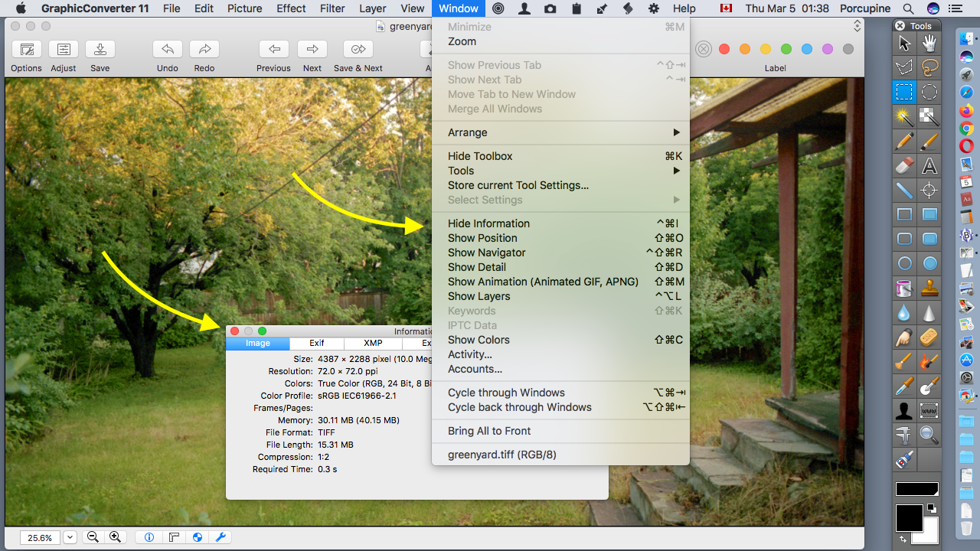The image size is (980, 551).
Task: Click the sRGB IEC61966-2.1 color profile value
Action: coord(357,396)
